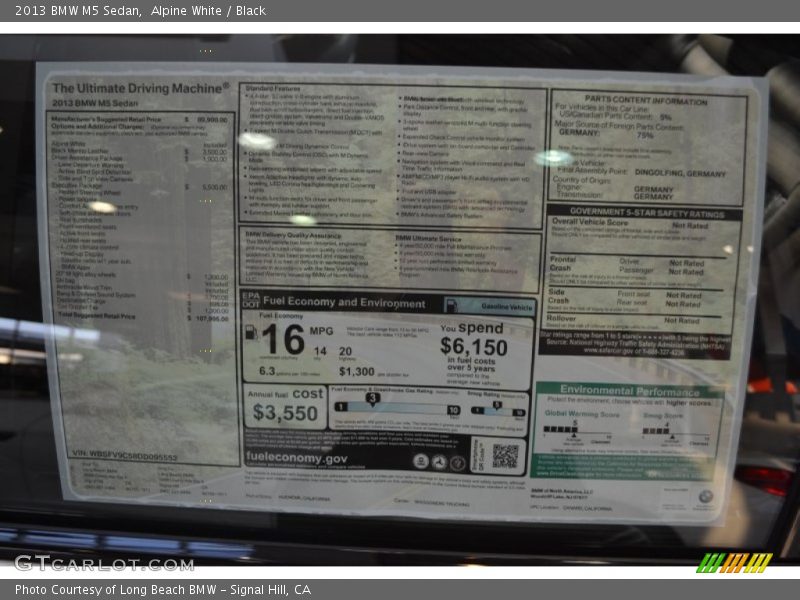Screen dimensions: 800x600
Task: Click the 'BMW Ultimate Service' heading
Action: tap(428, 238)
